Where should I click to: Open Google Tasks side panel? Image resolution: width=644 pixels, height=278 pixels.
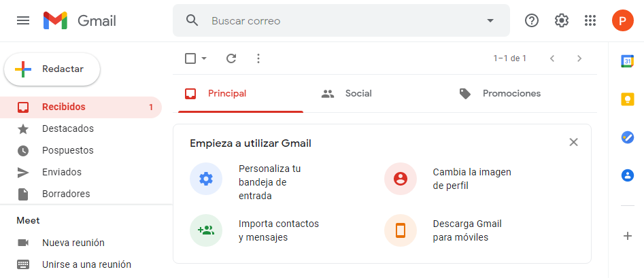[627, 137]
